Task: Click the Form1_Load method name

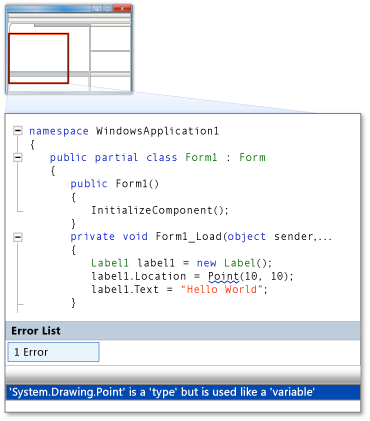Action: [189, 237]
